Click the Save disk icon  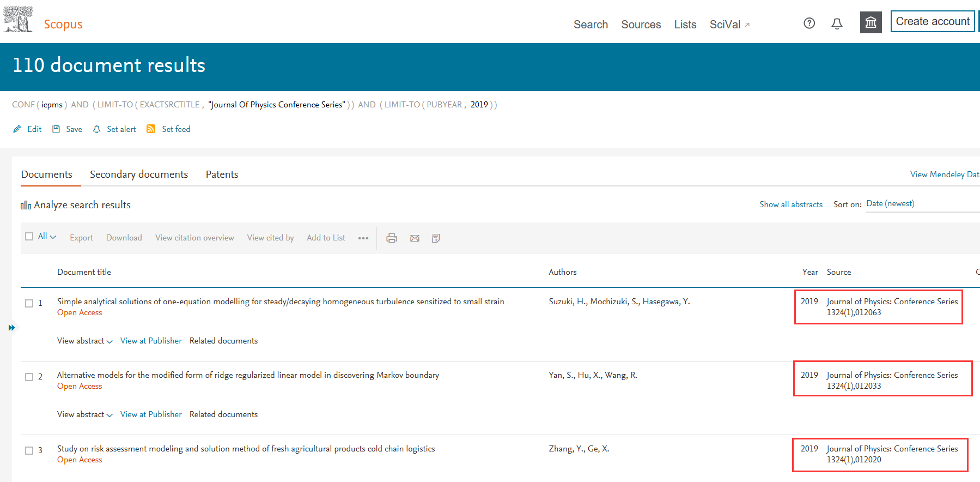click(x=56, y=129)
